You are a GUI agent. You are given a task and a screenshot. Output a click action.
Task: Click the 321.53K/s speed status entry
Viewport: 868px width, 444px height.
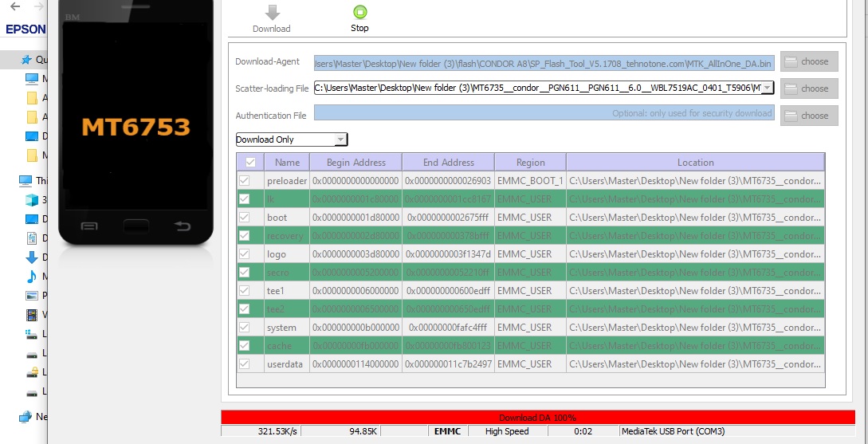click(261, 430)
